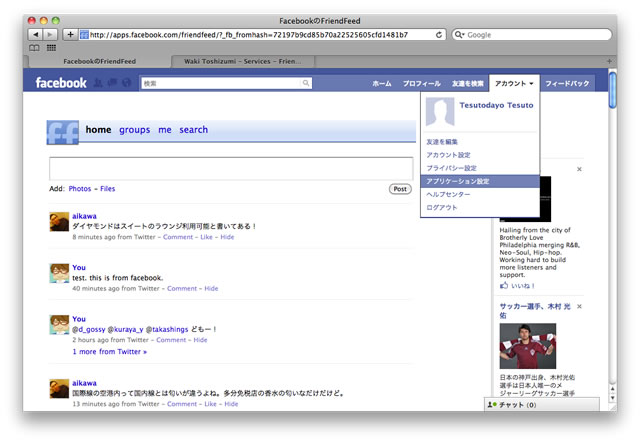Open the チャット (0) chat bar
Image resolution: width=640 pixels, height=443 pixels.
coord(542,405)
